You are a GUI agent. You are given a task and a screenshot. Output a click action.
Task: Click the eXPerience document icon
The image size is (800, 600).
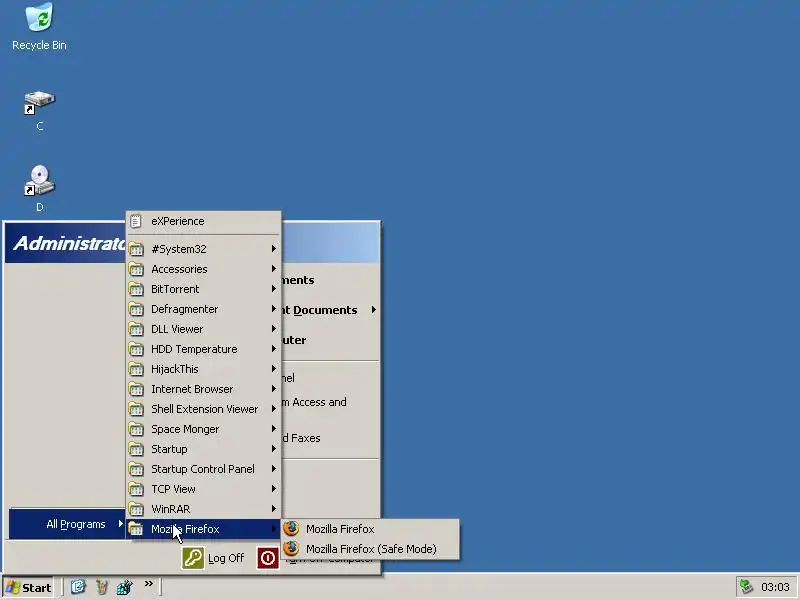tap(136, 221)
